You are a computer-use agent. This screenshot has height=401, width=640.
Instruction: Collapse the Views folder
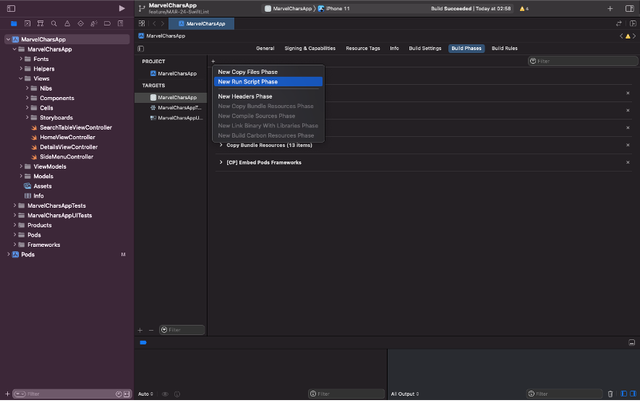tap(21, 78)
